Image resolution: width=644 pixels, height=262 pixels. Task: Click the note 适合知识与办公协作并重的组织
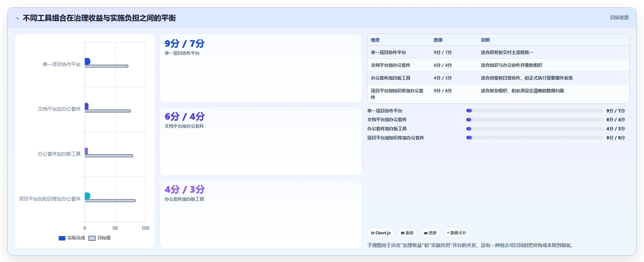click(511, 65)
